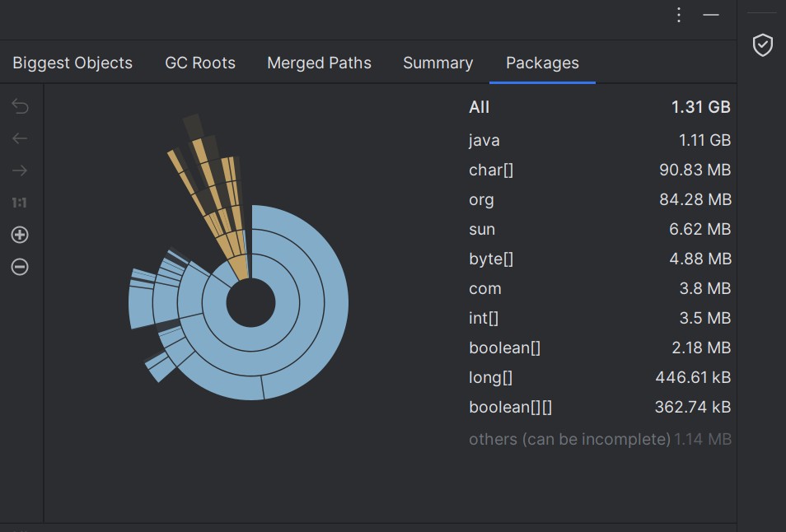Zoom in with the plus icon
The height and width of the screenshot is (532, 786).
[x=20, y=235]
